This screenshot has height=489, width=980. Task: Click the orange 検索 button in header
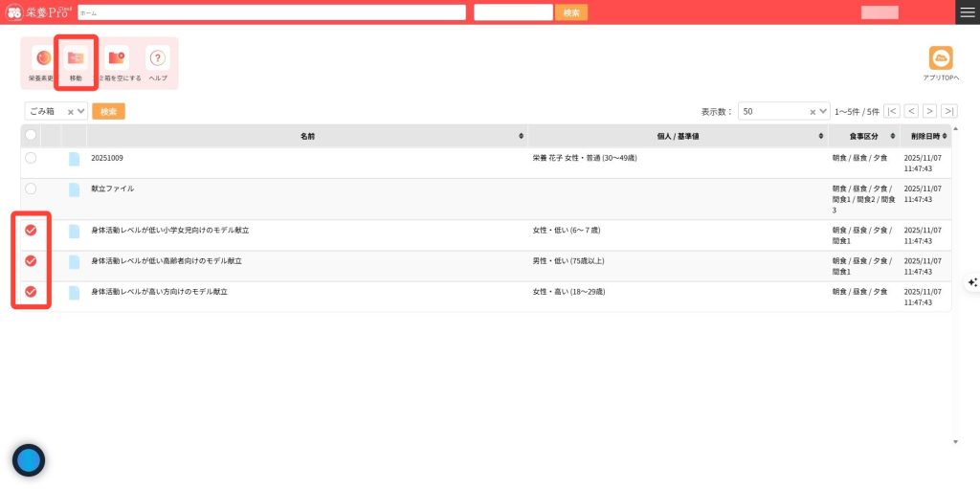tap(571, 12)
